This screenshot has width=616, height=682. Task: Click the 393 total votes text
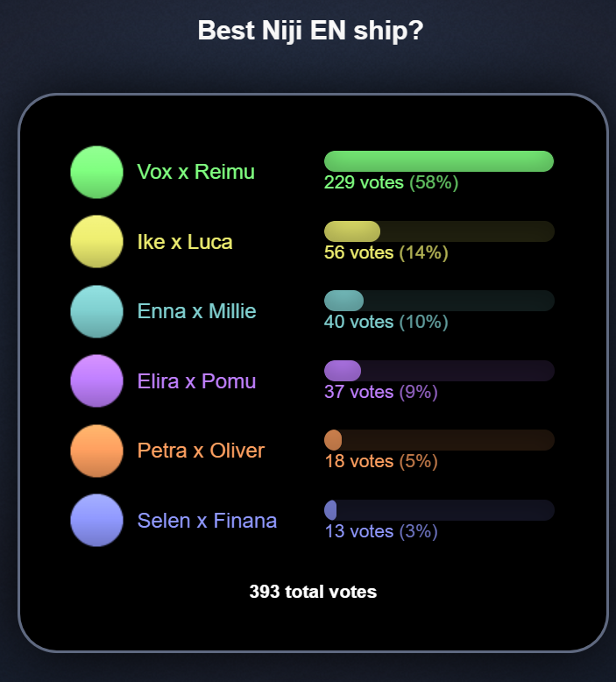pyautogui.click(x=313, y=592)
